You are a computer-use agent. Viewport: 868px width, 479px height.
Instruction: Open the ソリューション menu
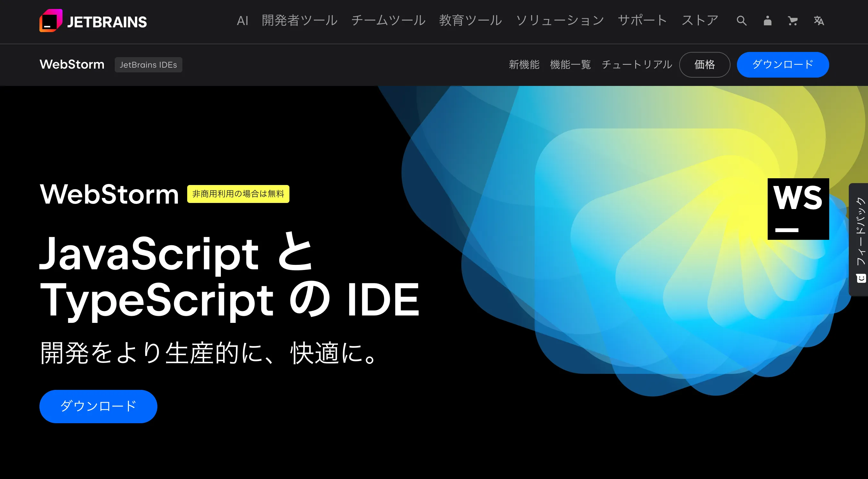(x=560, y=21)
